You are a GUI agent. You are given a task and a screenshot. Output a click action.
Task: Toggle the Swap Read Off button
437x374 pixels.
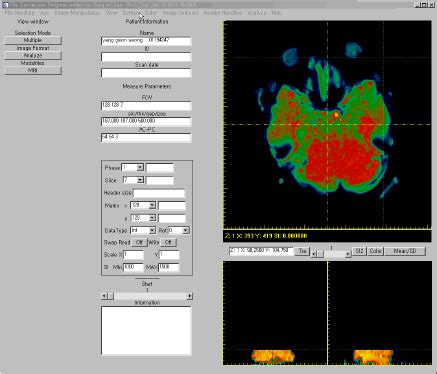click(139, 242)
